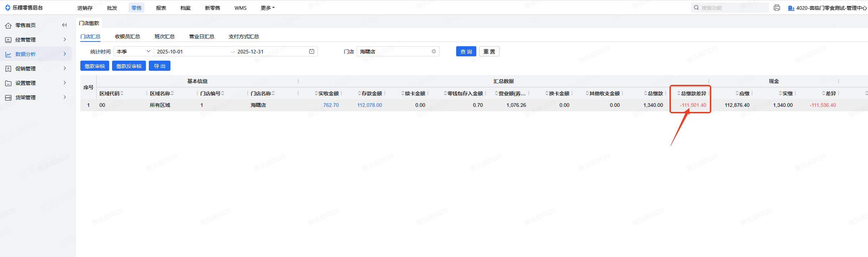
Task: Click the 缴款审核 button
Action: tap(95, 66)
